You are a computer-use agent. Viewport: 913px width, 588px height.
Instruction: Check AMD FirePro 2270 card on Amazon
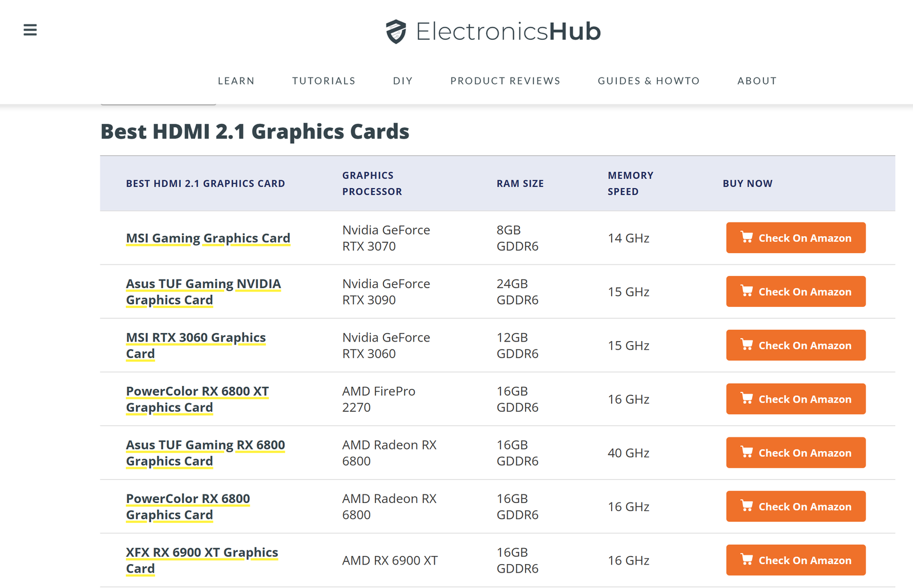tap(795, 399)
